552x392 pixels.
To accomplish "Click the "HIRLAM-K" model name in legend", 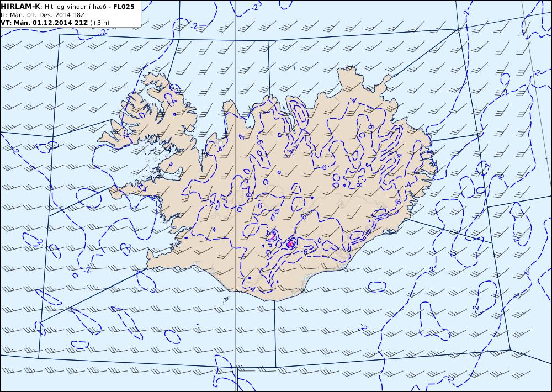I will (20, 7).
